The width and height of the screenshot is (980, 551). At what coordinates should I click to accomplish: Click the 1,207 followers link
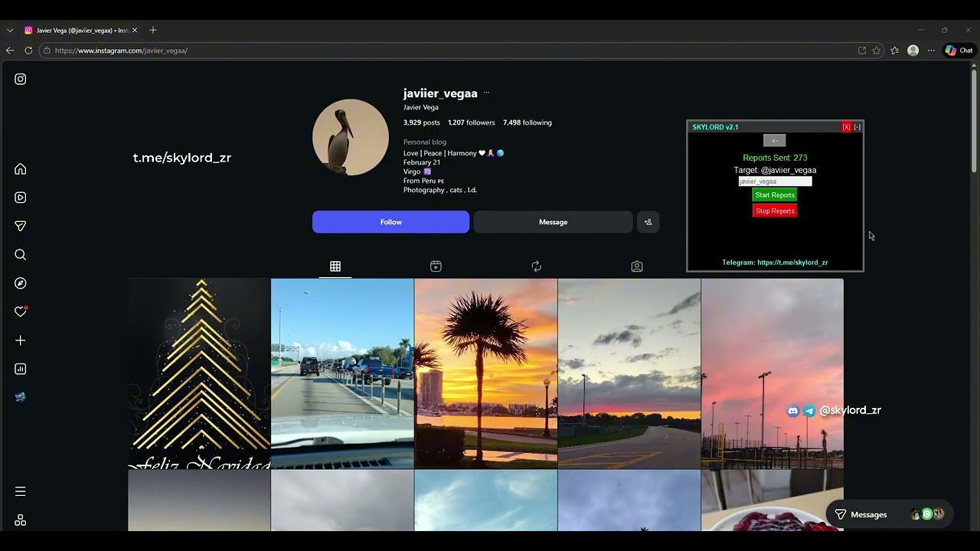point(472,122)
